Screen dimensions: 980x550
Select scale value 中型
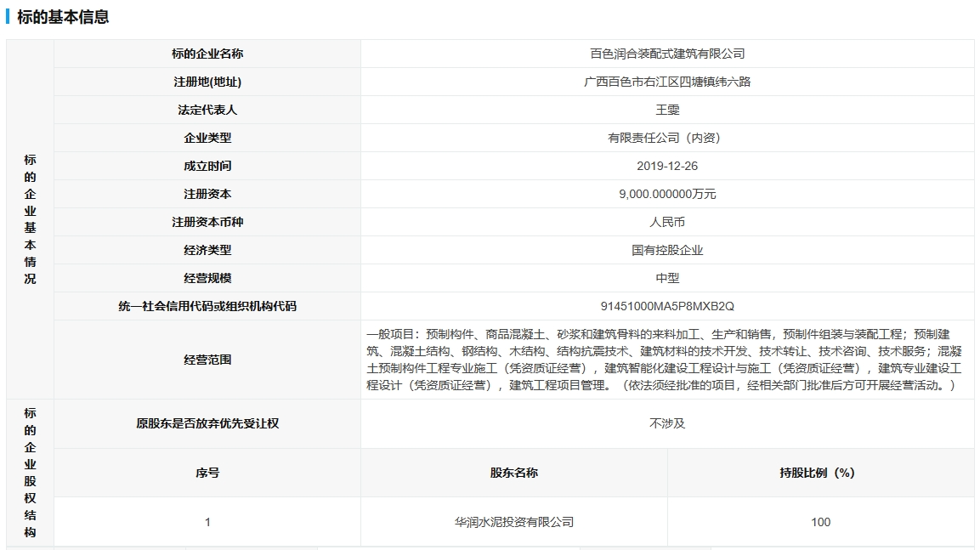[x=667, y=279]
